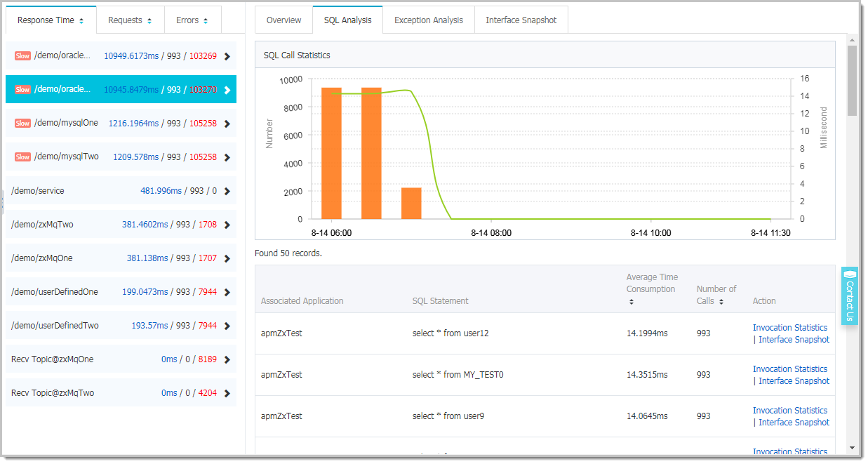Click the vertical scrollbar thumb on the right
This screenshot has height=464, width=868.
tap(852, 81)
